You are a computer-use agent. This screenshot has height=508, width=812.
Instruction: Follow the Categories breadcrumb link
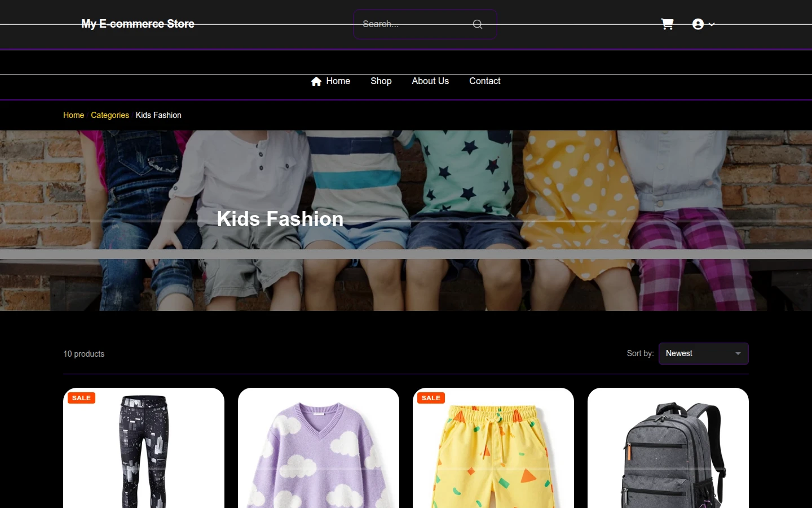pyautogui.click(x=110, y=115)
